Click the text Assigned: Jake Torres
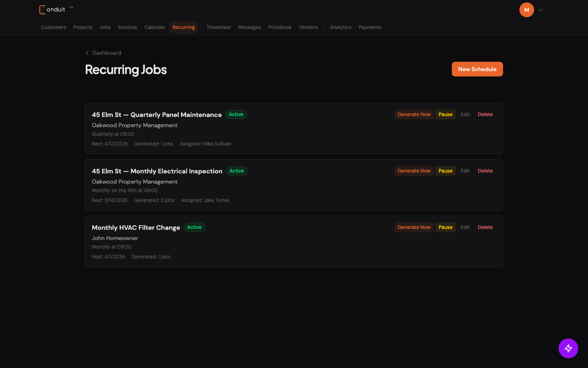This screenshot has height=368, width=588. pos(205,200)
